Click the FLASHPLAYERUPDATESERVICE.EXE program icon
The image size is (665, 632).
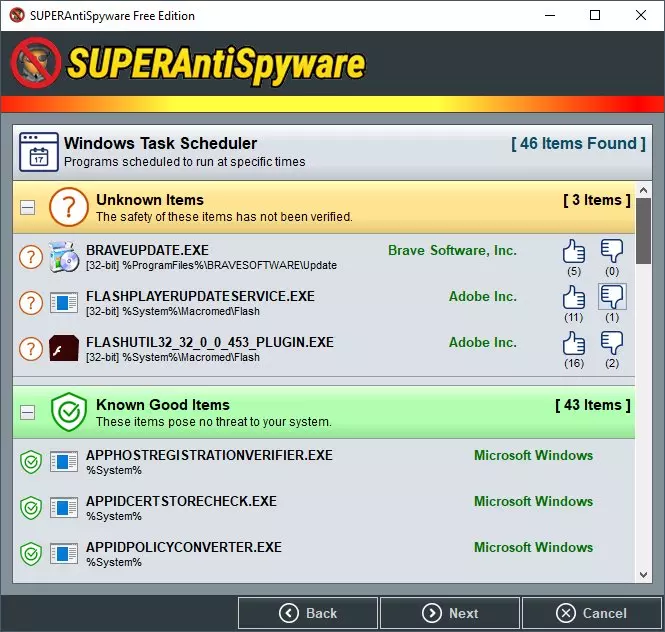click(x=64, y=303)
